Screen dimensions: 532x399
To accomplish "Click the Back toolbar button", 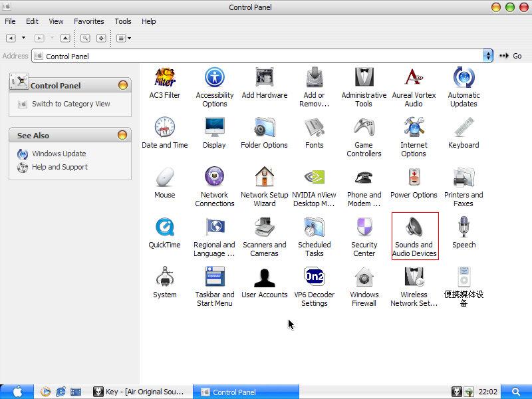I will [11, 38].
